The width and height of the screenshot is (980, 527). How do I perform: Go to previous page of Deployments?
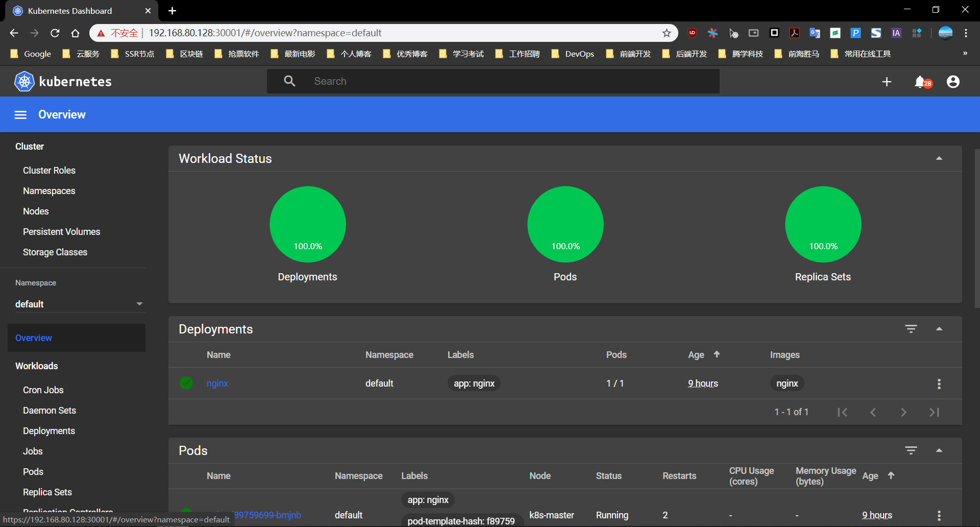(x=873, y=412)
